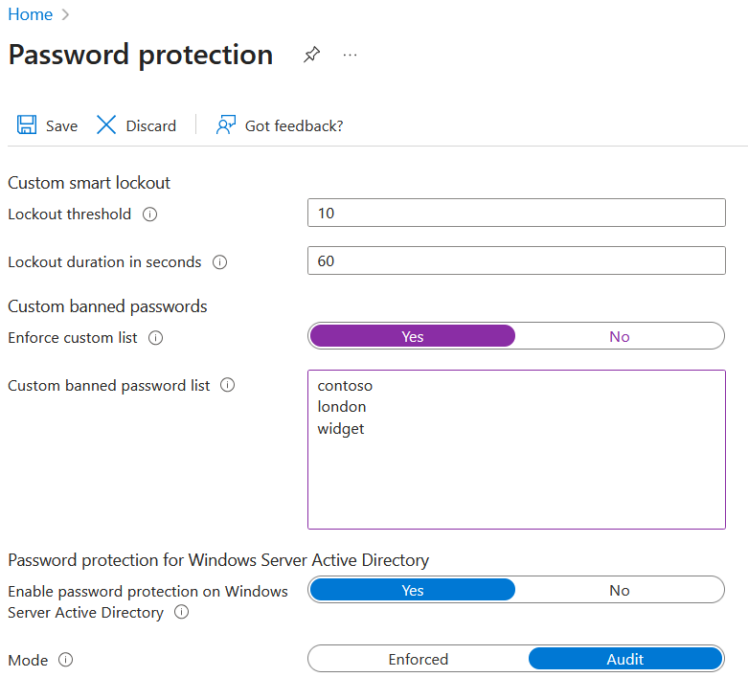
Task: Click info icon beside Lockout duration
Action: (219, 262)
